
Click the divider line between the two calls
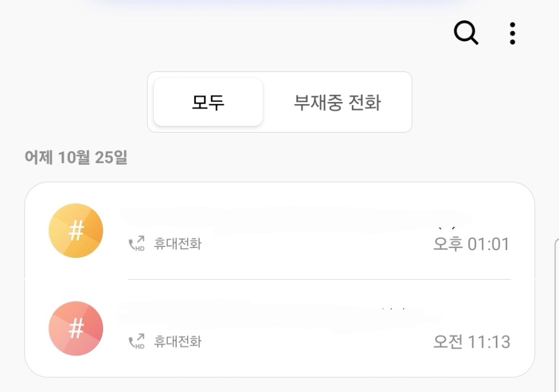pyautogui.click(x=319, y=279)
